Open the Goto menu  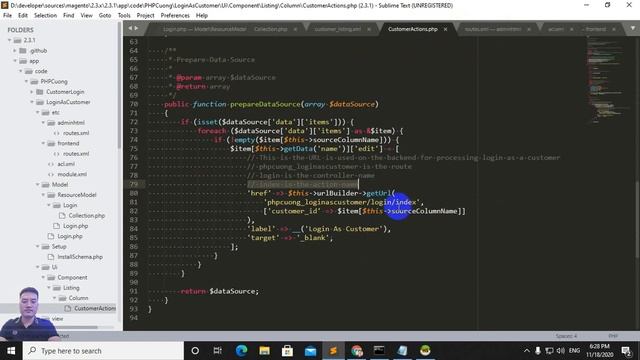tap(105, 15)
